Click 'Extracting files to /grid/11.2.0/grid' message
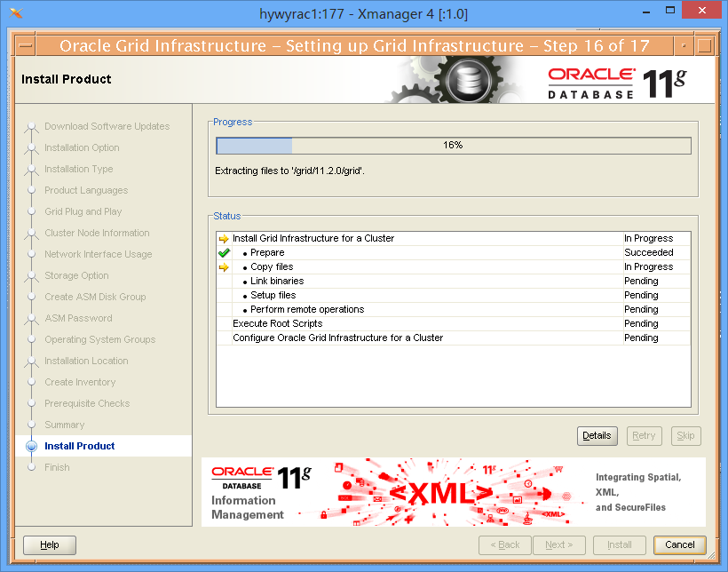 tap(289, 171)
